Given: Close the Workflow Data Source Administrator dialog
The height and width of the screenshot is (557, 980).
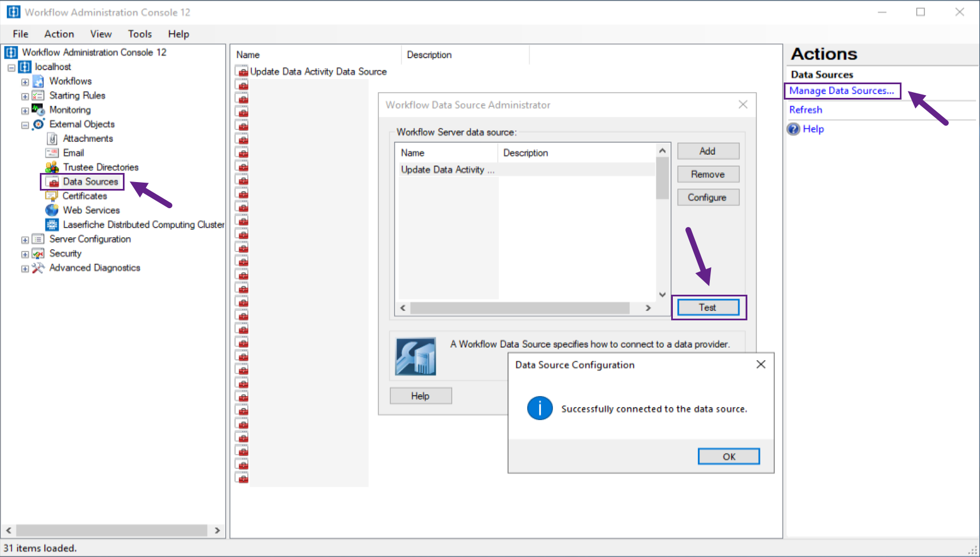Looking at the screenshot, I should click(743, 105).
